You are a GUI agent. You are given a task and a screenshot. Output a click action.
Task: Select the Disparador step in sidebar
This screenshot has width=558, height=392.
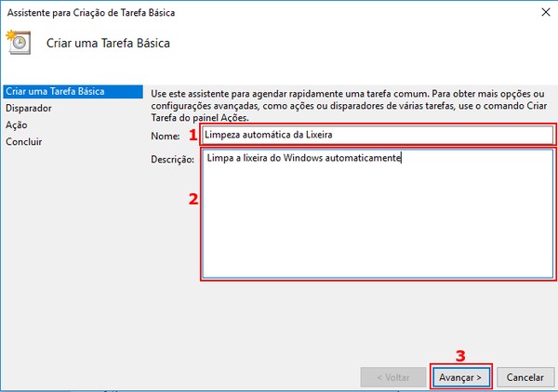click(x=29, y=108)
